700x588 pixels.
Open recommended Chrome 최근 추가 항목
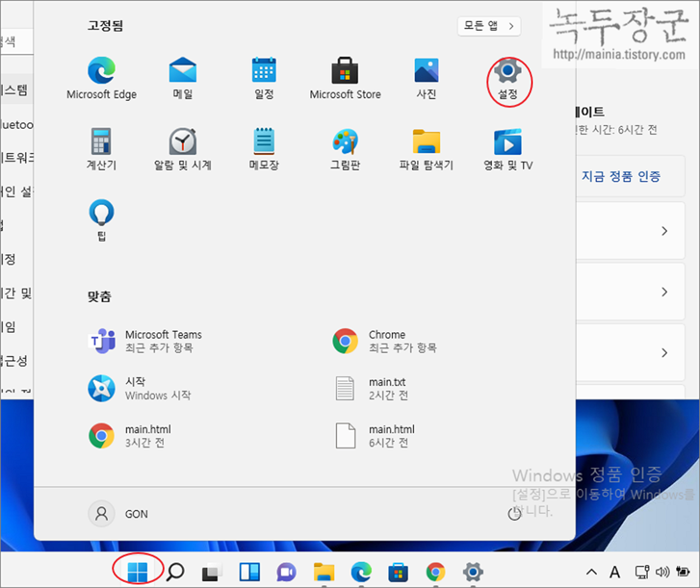(385, 341)
